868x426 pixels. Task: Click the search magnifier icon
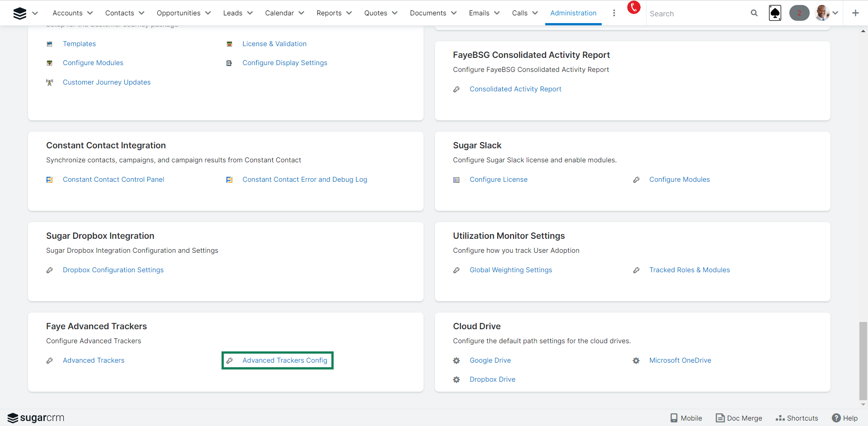click(754, 13)
